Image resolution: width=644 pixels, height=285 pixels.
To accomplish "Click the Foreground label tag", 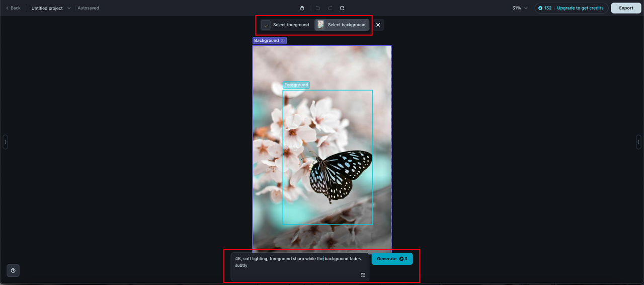I will 296,85.
